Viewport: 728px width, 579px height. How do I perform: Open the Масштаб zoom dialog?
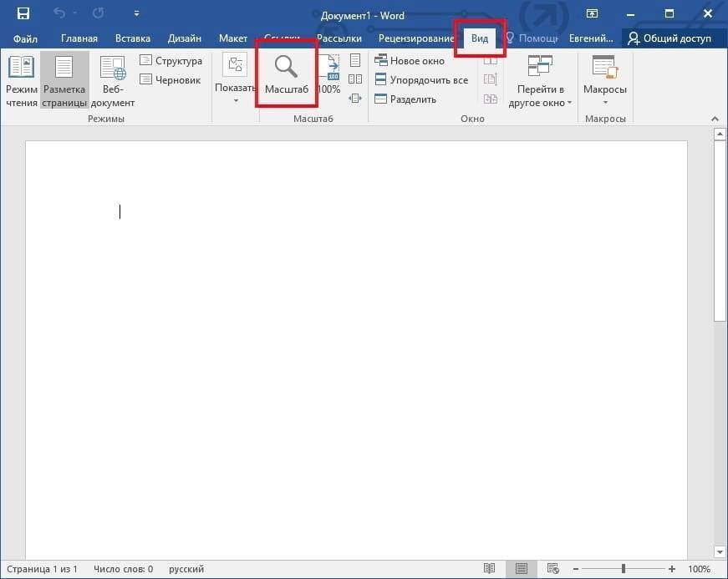pos(286,75)
